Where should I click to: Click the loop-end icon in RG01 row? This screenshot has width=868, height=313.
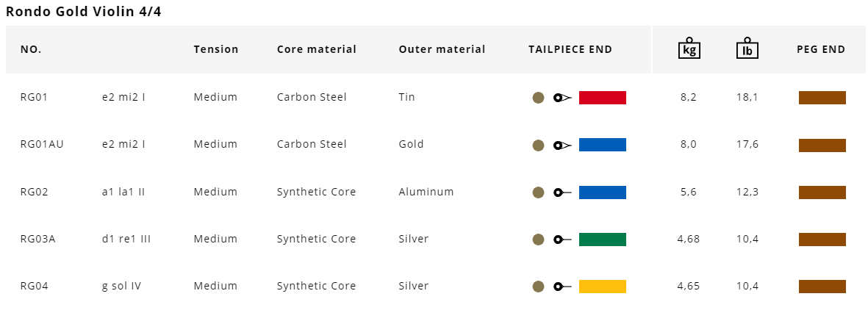(562, 98)
